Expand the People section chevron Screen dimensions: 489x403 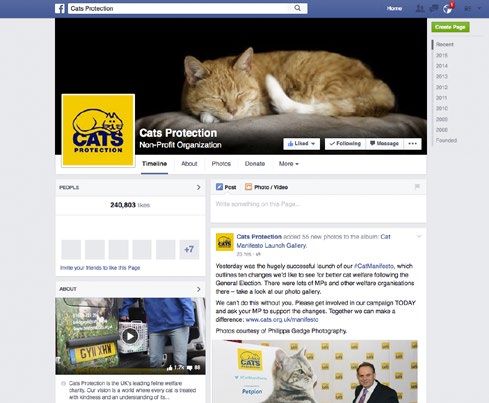pos(199,187)
